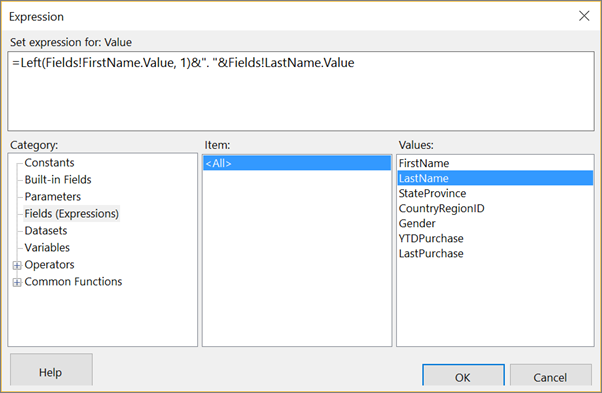
Task: Choose the Parameters category
Action: click(53, 196)
